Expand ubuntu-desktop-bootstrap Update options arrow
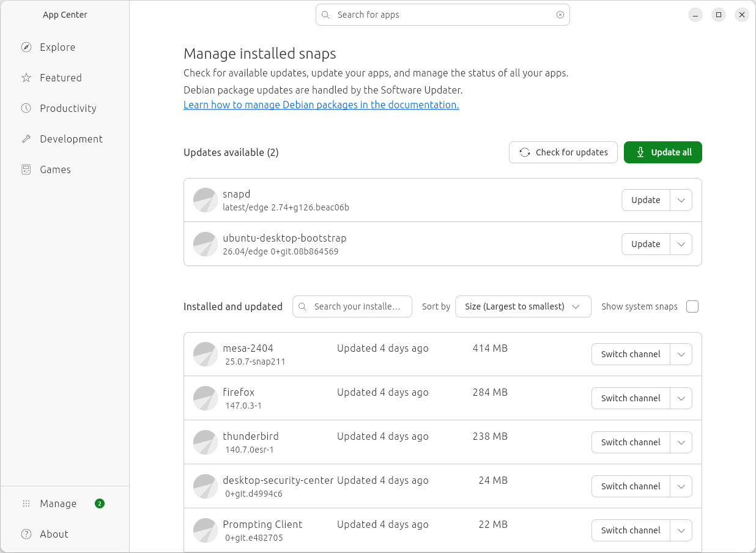 [x=681, y=244]
